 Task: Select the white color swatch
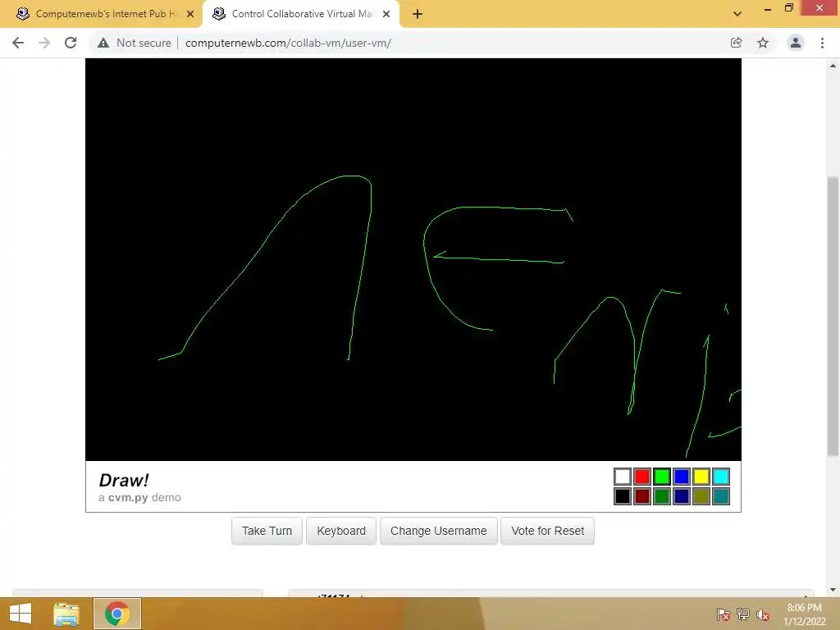click(x=622, y=477)
